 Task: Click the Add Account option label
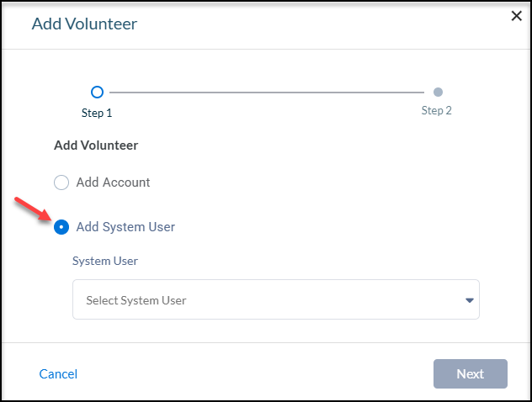tap(113, 182)
